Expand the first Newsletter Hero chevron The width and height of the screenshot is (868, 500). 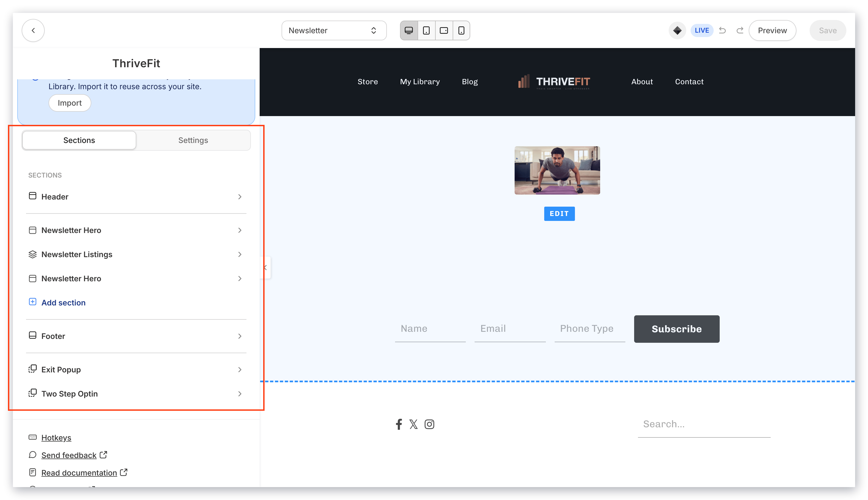click(x=240, y=230)
